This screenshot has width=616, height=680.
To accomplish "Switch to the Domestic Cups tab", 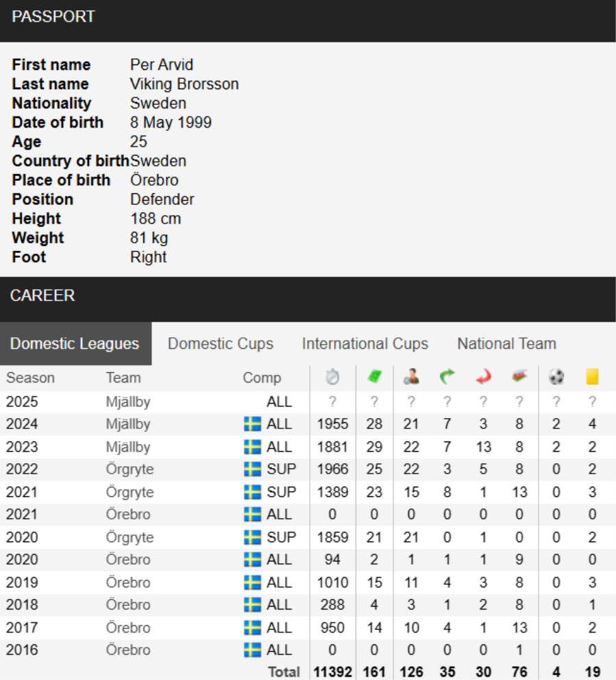I will pyautogui.click(x=221, y=343).
